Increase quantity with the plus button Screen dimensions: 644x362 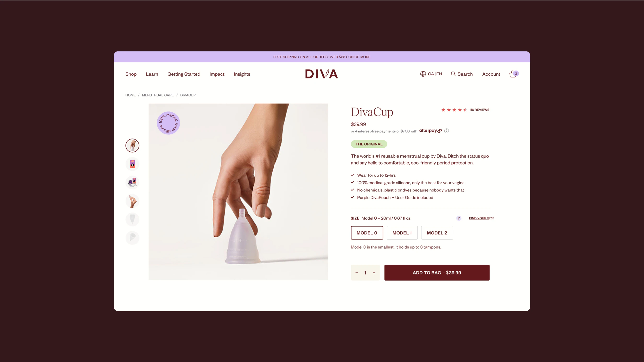point(374,273)
